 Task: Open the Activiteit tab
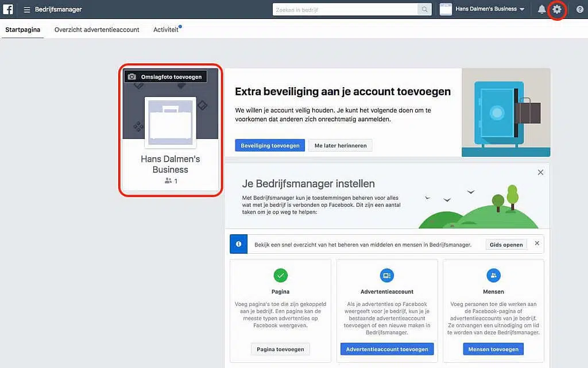pyautogui.click(x=165, y=29)
